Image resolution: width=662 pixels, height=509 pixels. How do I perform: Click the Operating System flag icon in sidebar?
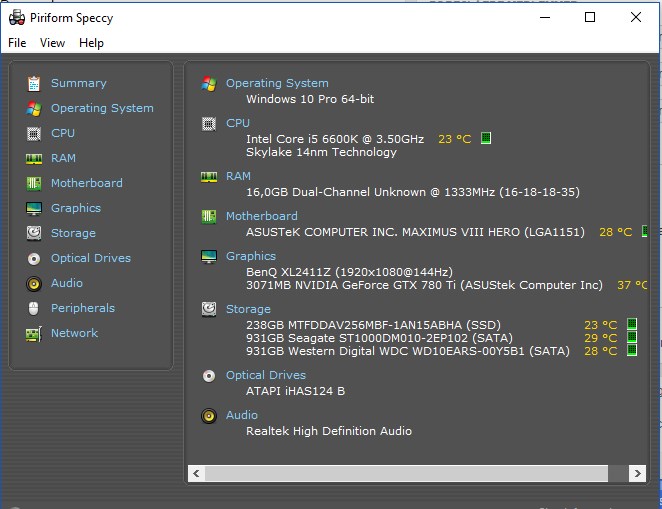(x=34, y=108)
